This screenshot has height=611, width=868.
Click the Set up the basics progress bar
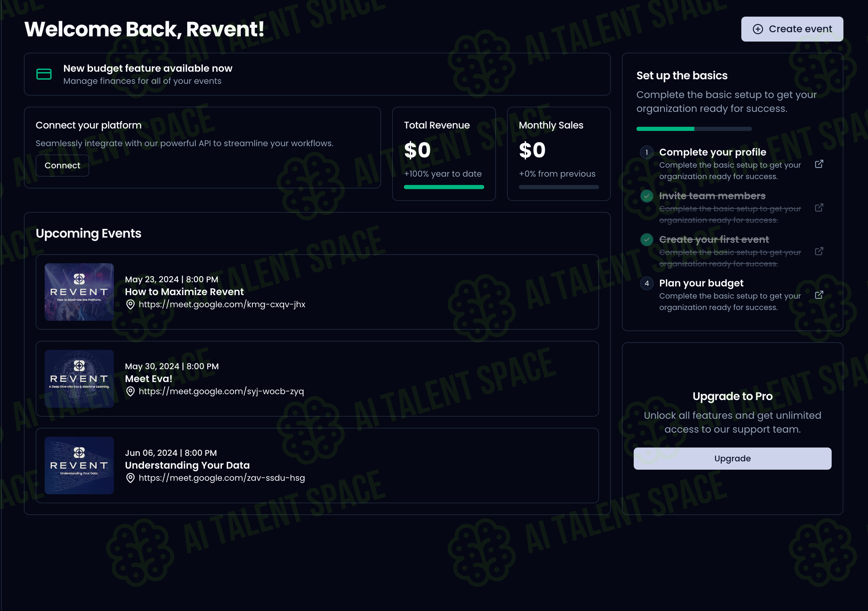pos(694,129)
